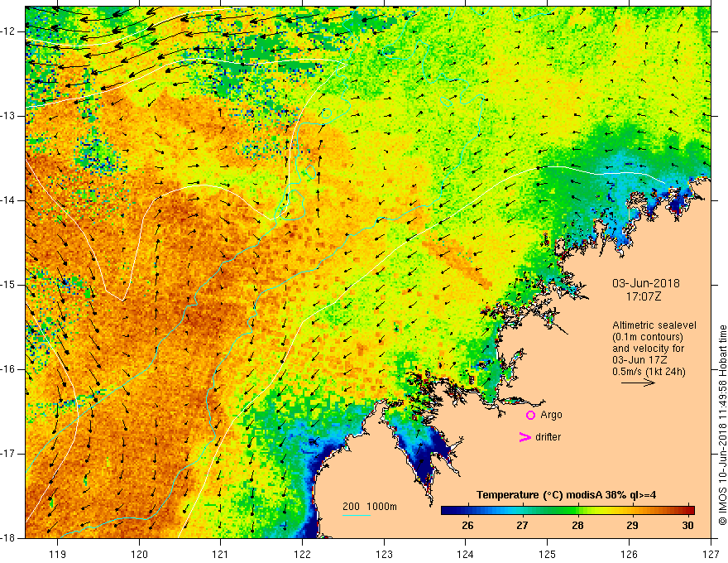Click the '0.5m/s (1kt 24h)' text
Image resolution: width=728 pixels, height=563 pixels.
point(649,372)
